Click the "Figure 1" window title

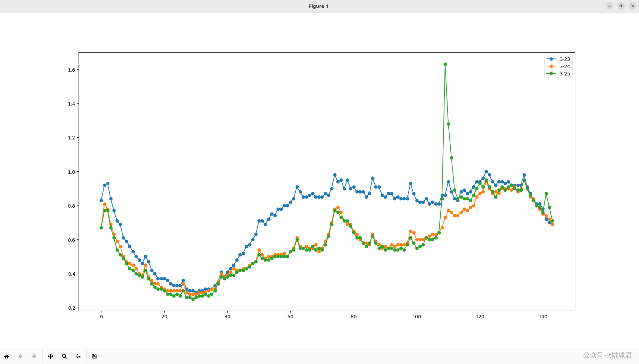point(318,6)
